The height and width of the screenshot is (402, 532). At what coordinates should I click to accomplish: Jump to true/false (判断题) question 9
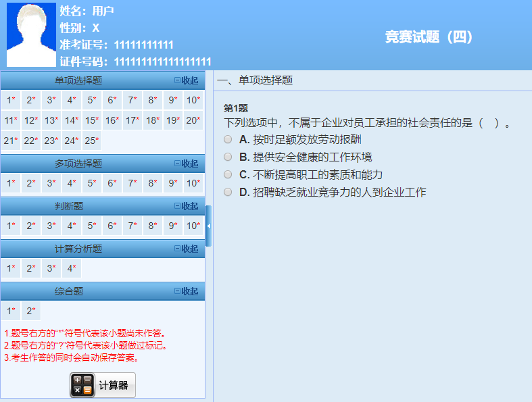[173, 226]
